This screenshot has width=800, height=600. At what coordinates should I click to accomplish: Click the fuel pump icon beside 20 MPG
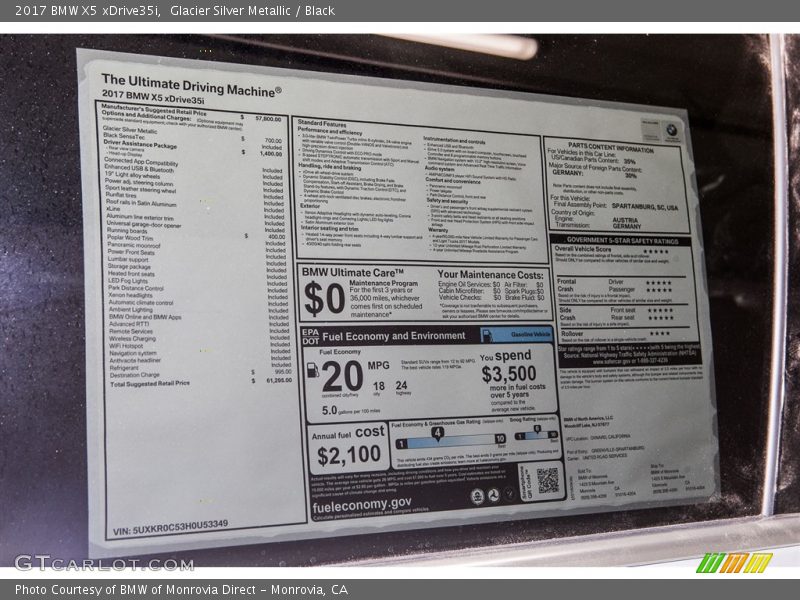pyautogui.click(x=312, y=370)
